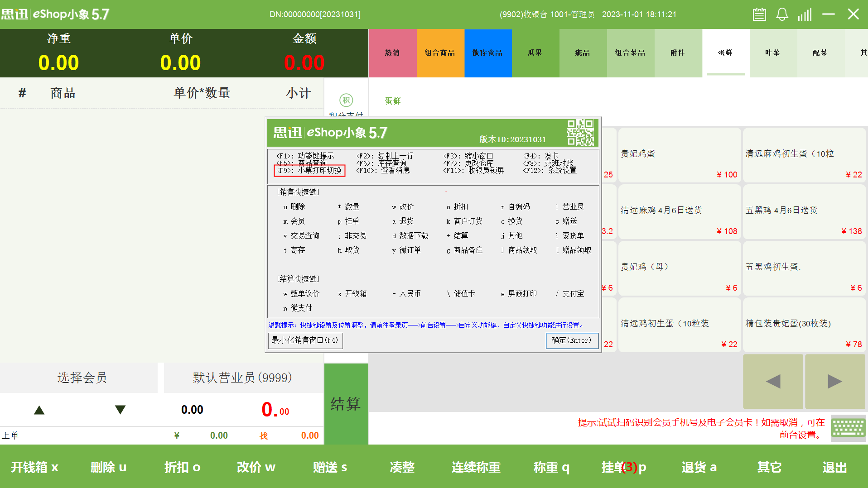The image size is (868, 488).
Task: Select product 五黑鸡初生蛋
Action: 804,268
